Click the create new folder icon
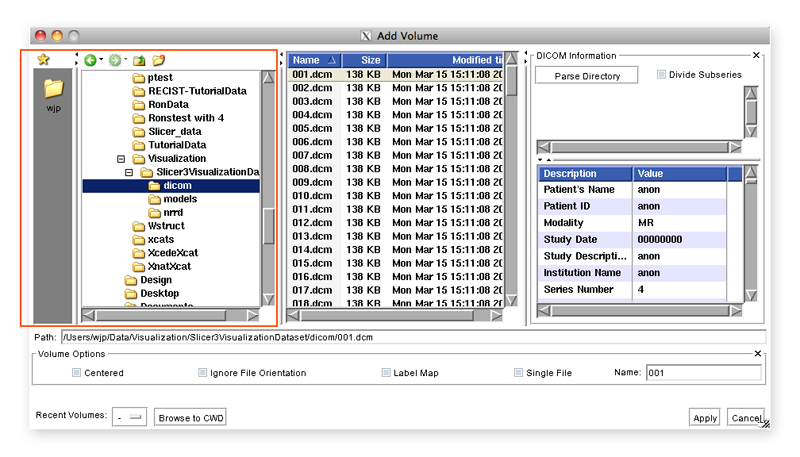This screenshot has height=457, width=800. pyautogui.click(x=159, y=61)
